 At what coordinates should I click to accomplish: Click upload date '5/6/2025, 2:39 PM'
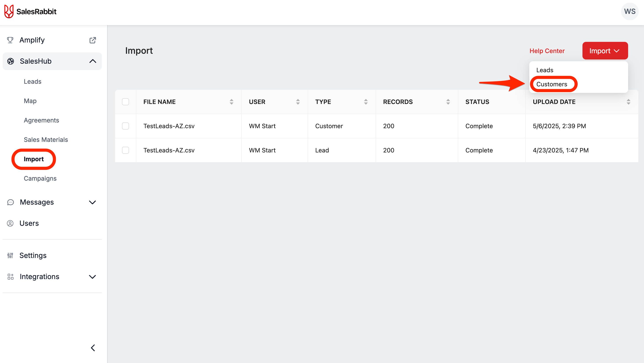pyautogui.click(x=559, y=126)
